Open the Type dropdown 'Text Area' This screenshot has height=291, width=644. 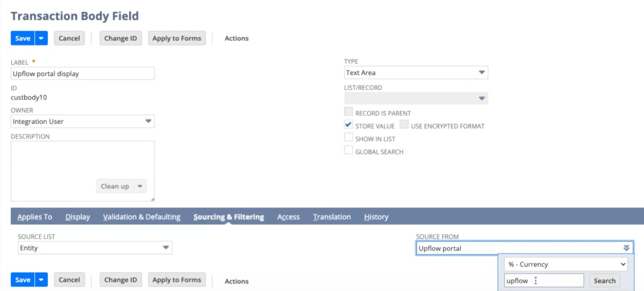click(416, 72)
